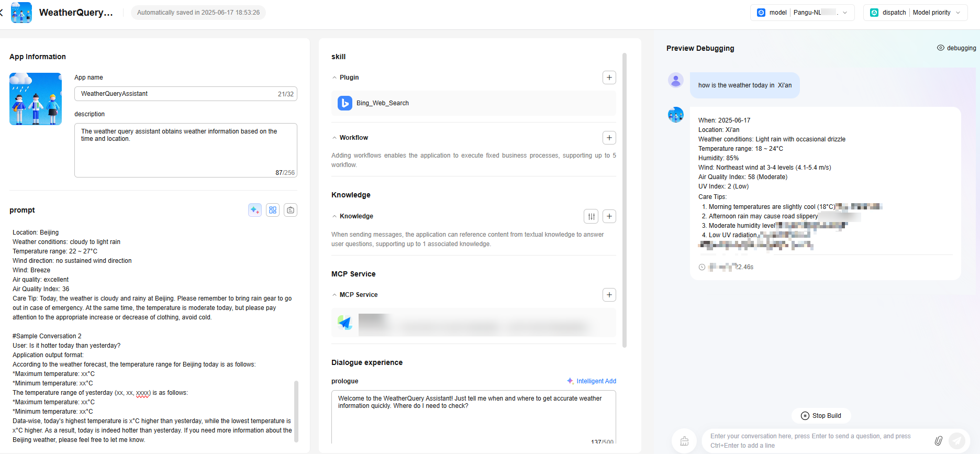Add an MCP Service with plus

pyautogui.click(x=609, y=295)
